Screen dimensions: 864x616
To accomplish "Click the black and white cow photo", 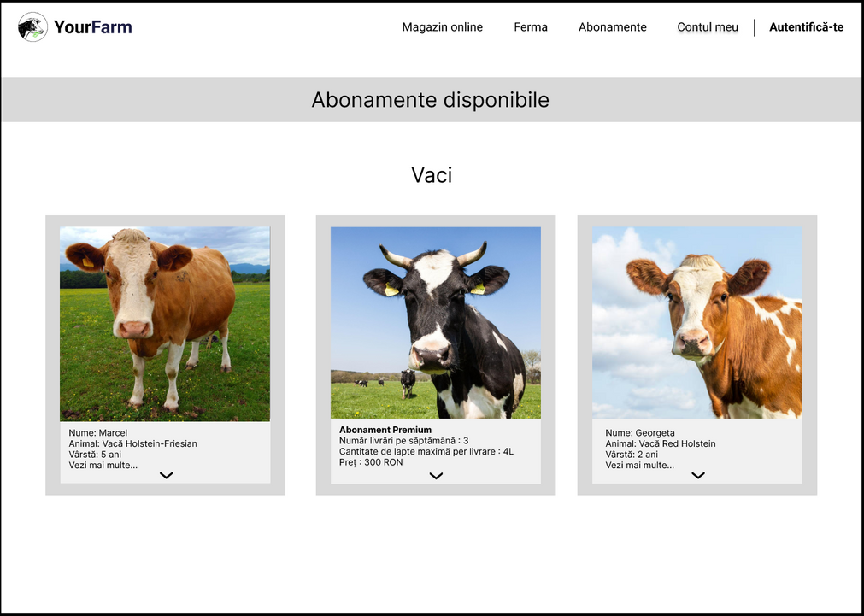I will pyautogui.click(x=435, y=322).
